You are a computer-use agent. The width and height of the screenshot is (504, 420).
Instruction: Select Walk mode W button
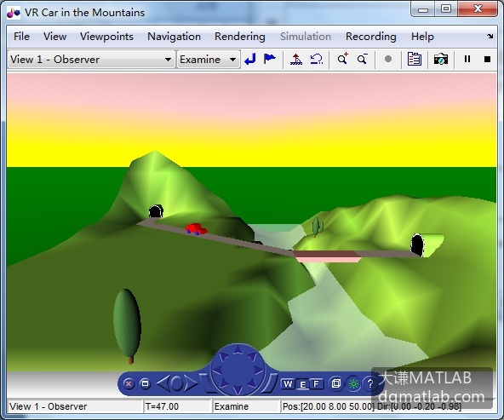(288, 383)
